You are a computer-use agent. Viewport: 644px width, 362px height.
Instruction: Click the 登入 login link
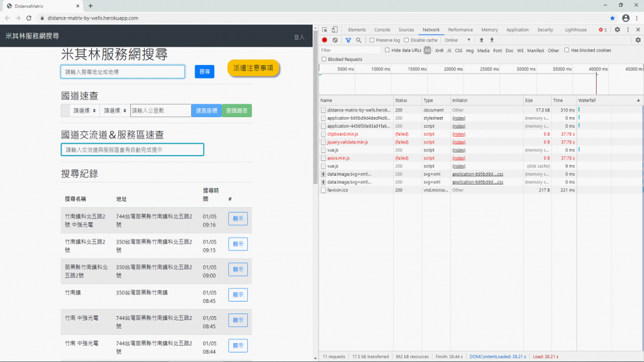tap(299, 37)
